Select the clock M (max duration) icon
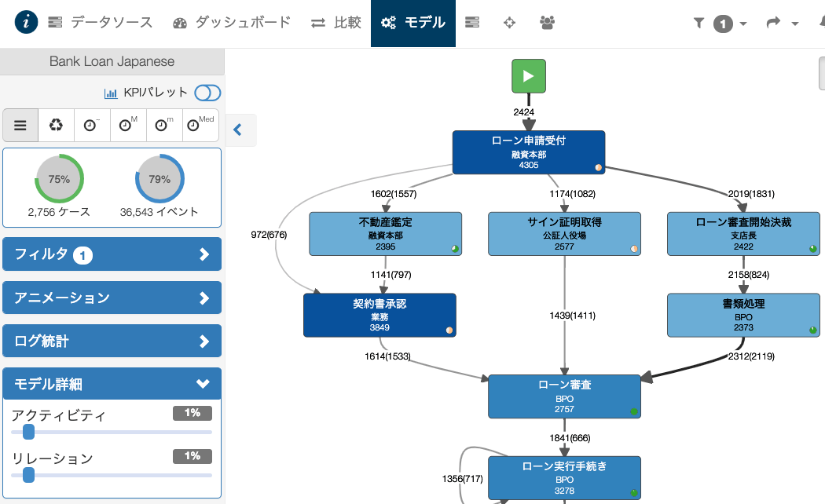This screenshot has width=825, height=504. click(128, 125)
